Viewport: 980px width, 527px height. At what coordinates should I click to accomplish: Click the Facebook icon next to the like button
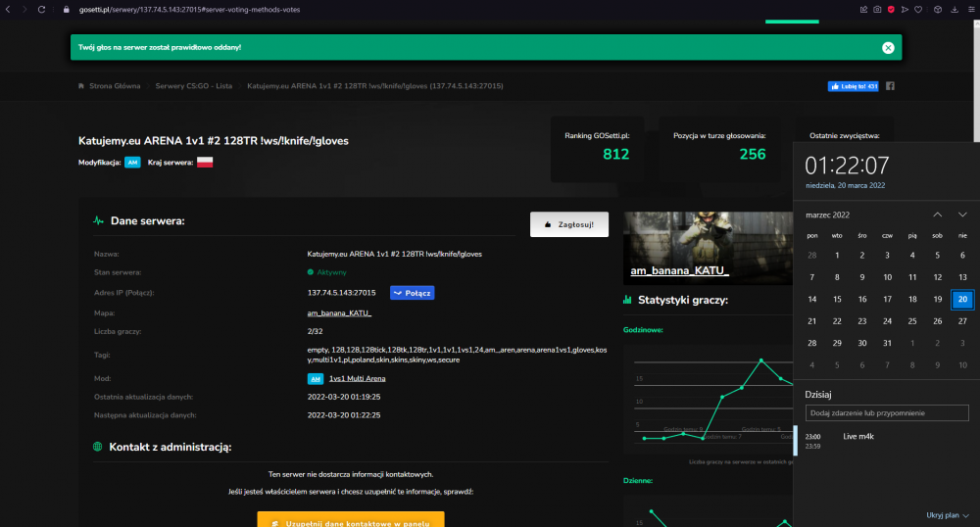pyautogui.click(x=890, y=86)
